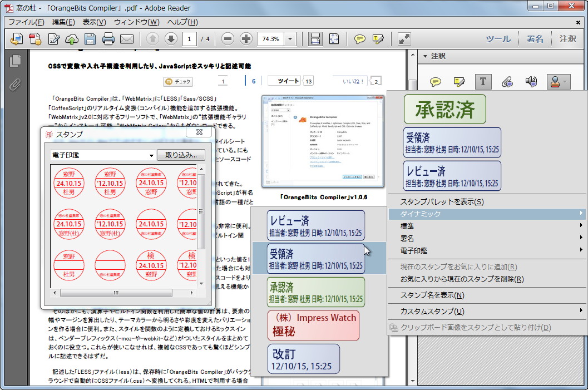Zoom out with the minus button
The width and height of the screenshot is (588, 390).
(x=228, y=38)
